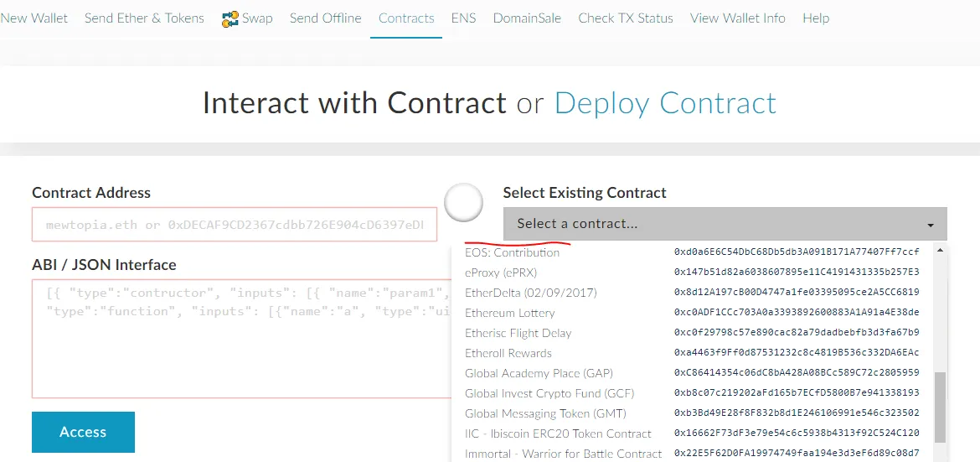Choose EOS: Contribution contract
This screenshot has height=462, width=980.
[513, 252]
